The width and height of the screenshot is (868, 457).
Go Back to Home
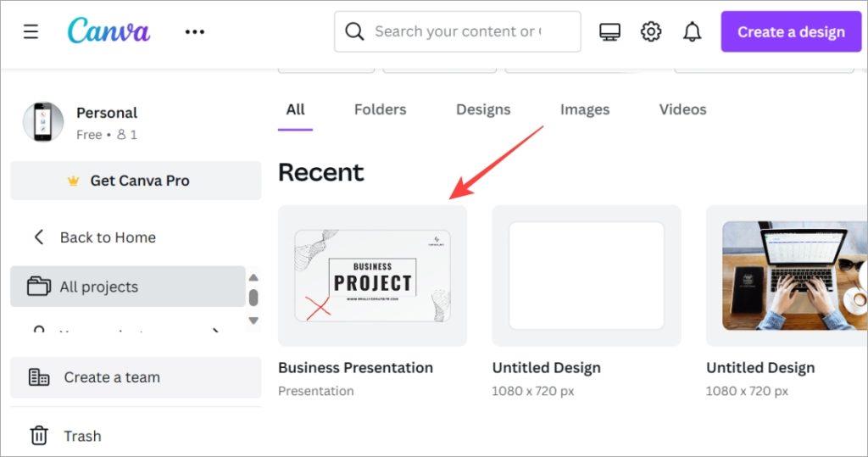point(108,237)
